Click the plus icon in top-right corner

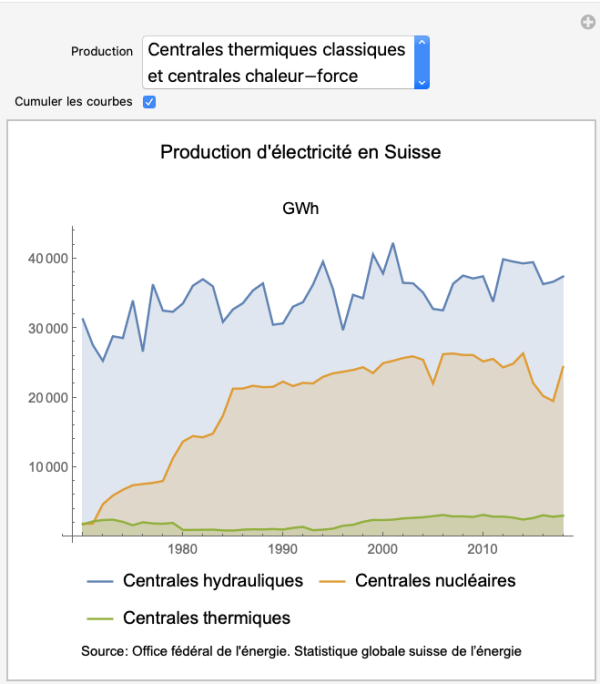pyautogui.click(x=588, y=22)
